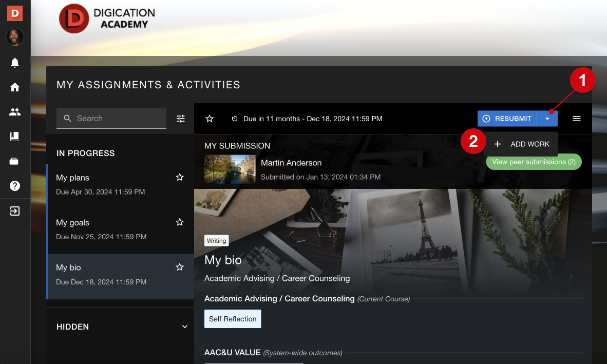Click View peer submissions button
The width and height of the screenshot is (607, 364).
pos(534,162)
